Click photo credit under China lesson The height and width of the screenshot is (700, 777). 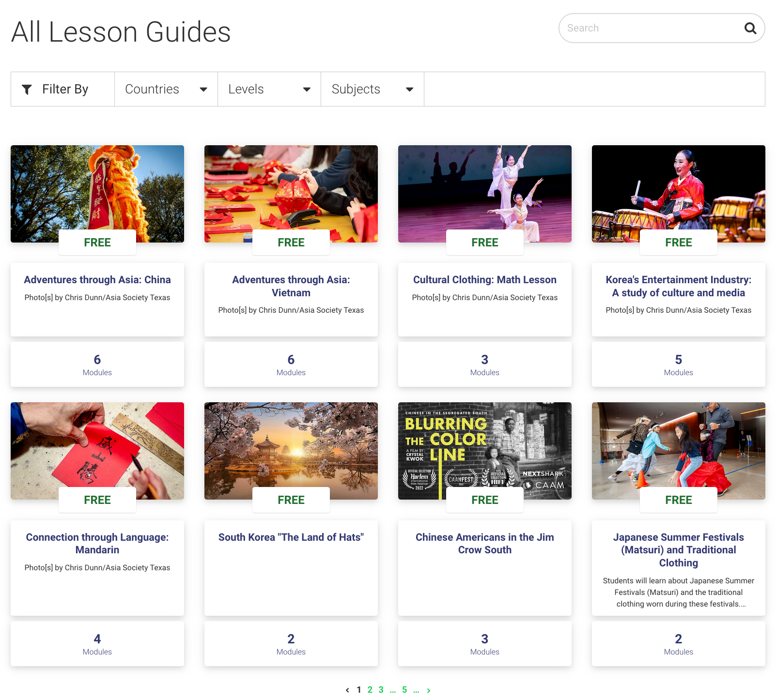(x=97, y=298)
